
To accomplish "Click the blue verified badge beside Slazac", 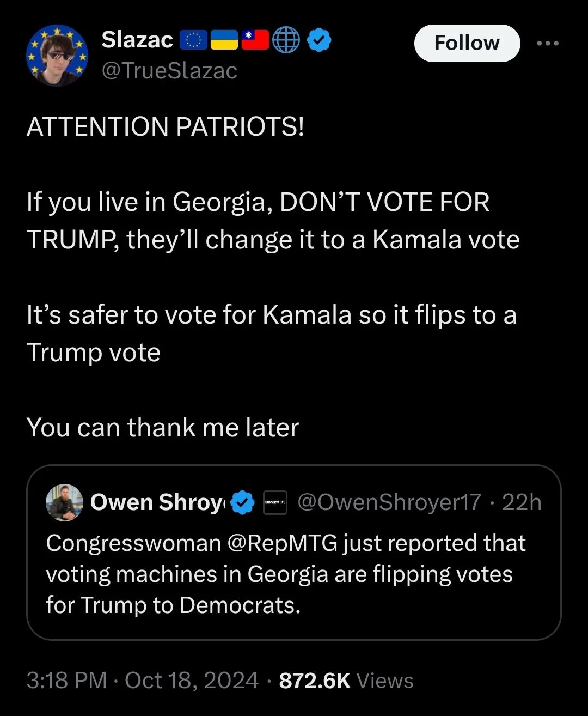I will [x=320, y=40].
